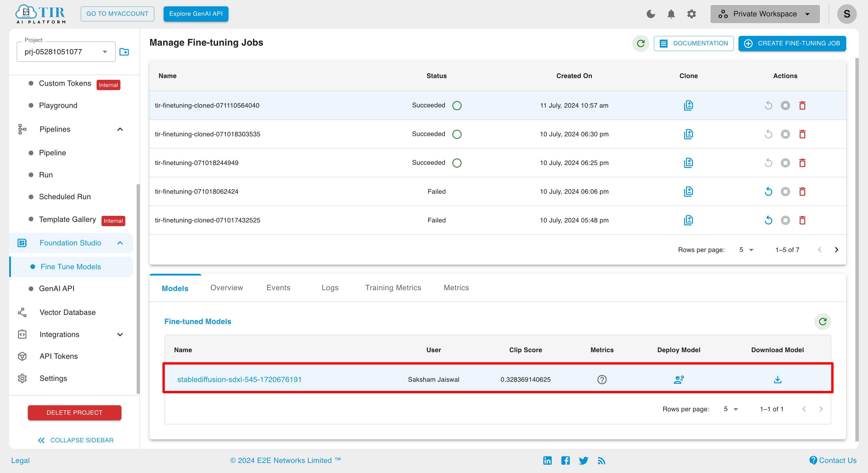Click CREATE FINE-TUNING JOB

click(792, 43)
